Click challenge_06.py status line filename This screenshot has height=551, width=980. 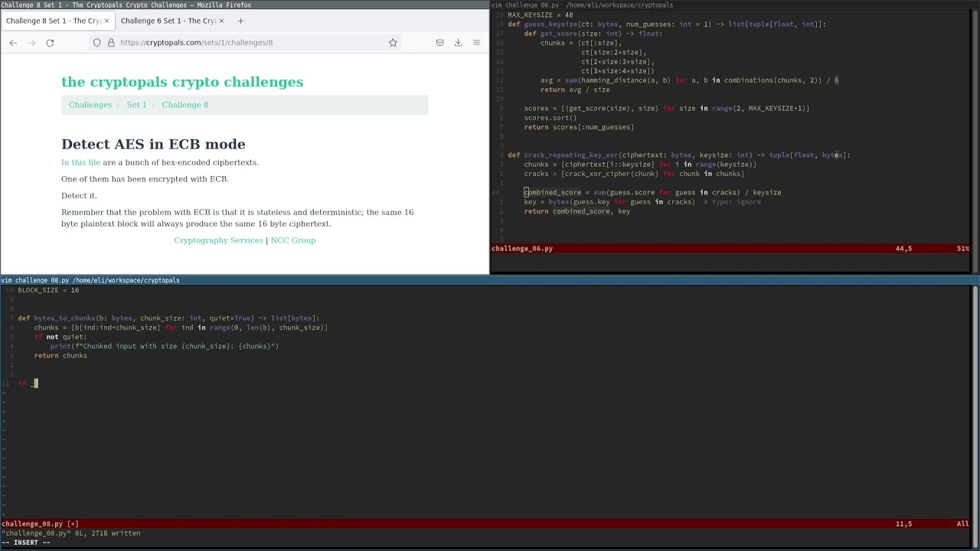(x=522, y=249)
